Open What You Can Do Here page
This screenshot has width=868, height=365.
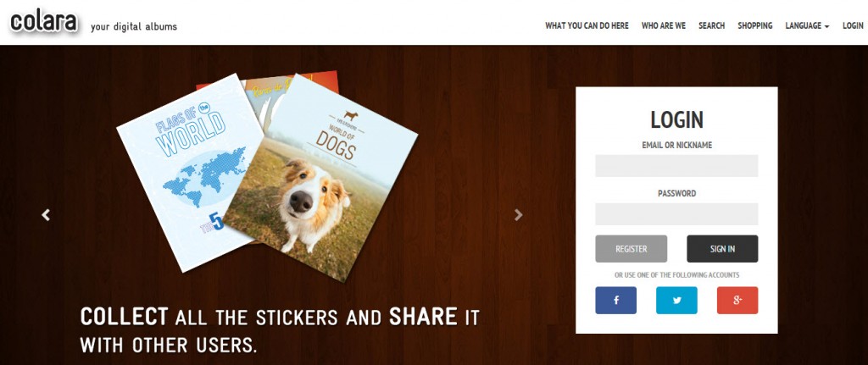[x=587, y=26]
